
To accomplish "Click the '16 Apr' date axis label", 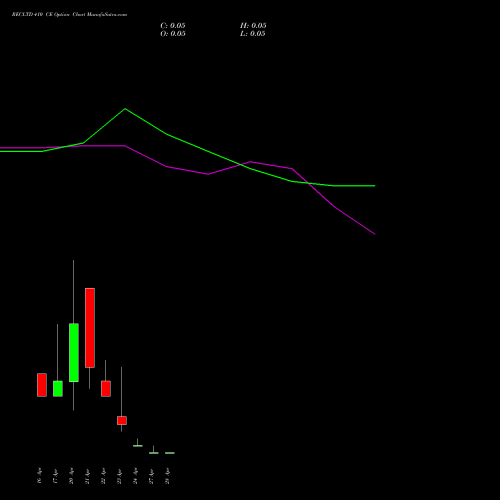I will pyautogui.click(x=40, y=476).
